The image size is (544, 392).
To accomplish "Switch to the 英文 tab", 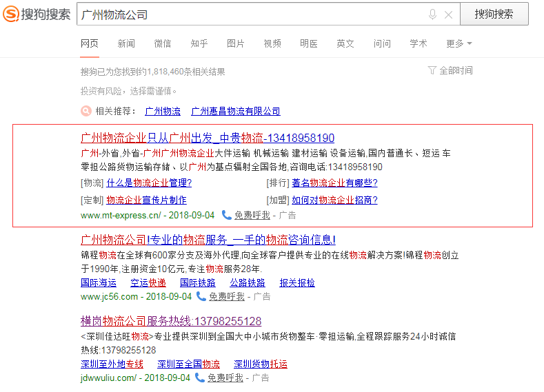I will click(345, 43).
